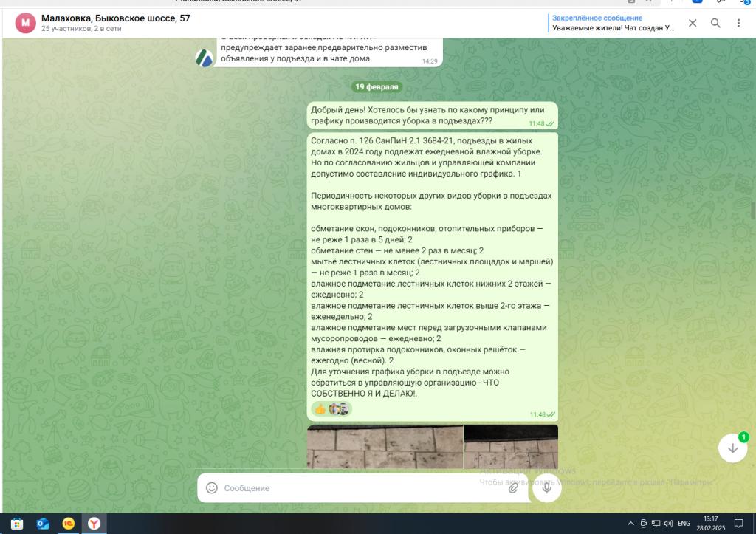
Task: Open the chat three-dot options menu
Action: point(738,23)
